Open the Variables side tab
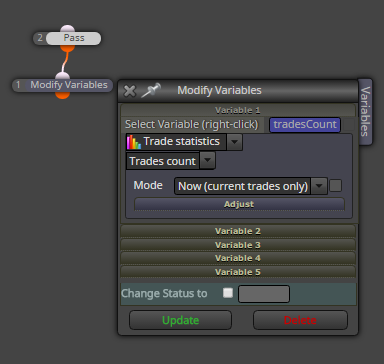The height and width of the screenshot is (364, 384). [365, 112]
